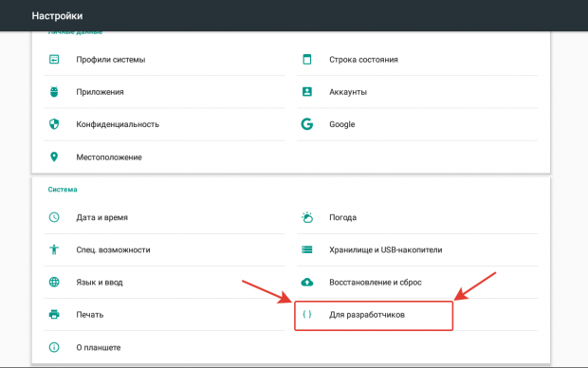Select Строка состояния option
Image resolution: width=588 pixels, height=368 pixels.
point(417,60)
